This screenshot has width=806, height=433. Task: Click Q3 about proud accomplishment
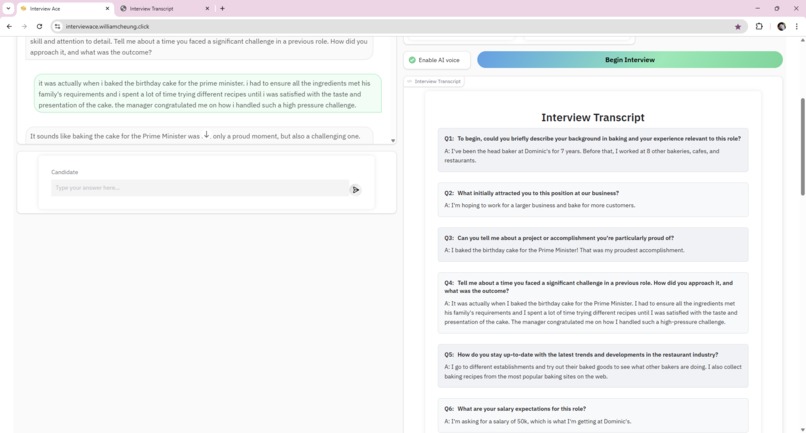coord(559,238)
